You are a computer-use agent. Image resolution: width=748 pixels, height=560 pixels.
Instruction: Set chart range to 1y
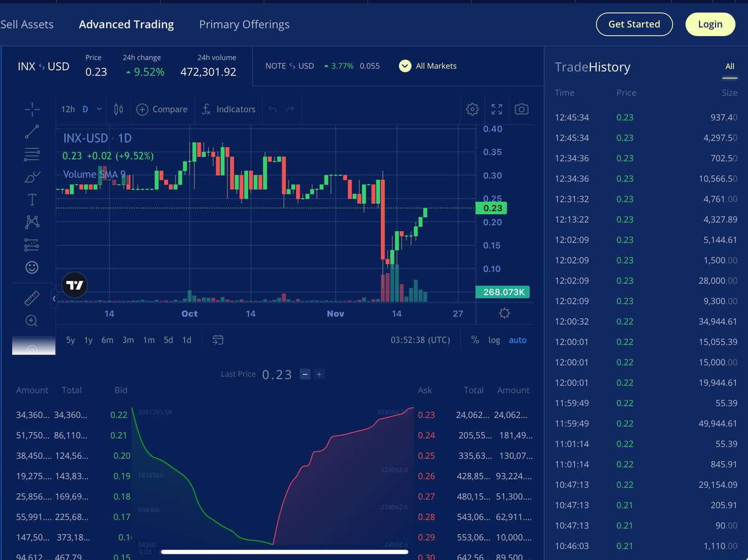(89, 340)
